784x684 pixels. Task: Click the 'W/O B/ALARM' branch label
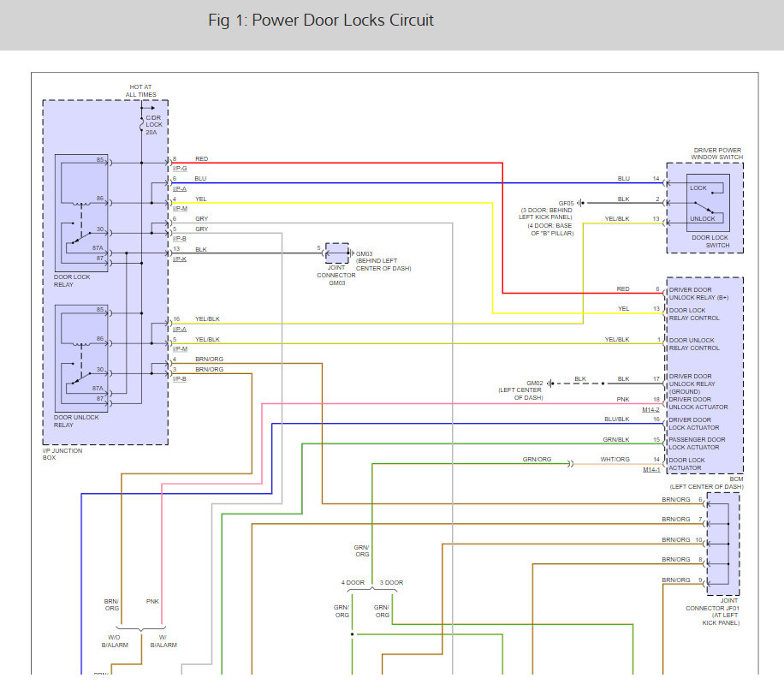point(115,641)
